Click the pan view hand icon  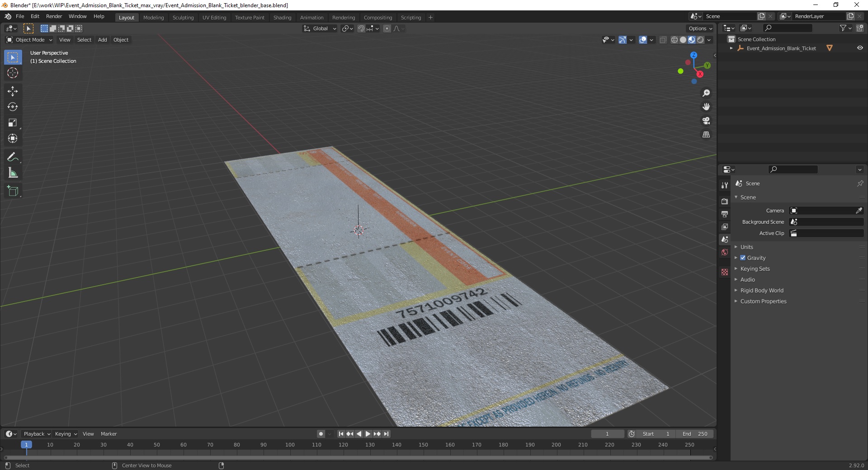coord(706,107)
